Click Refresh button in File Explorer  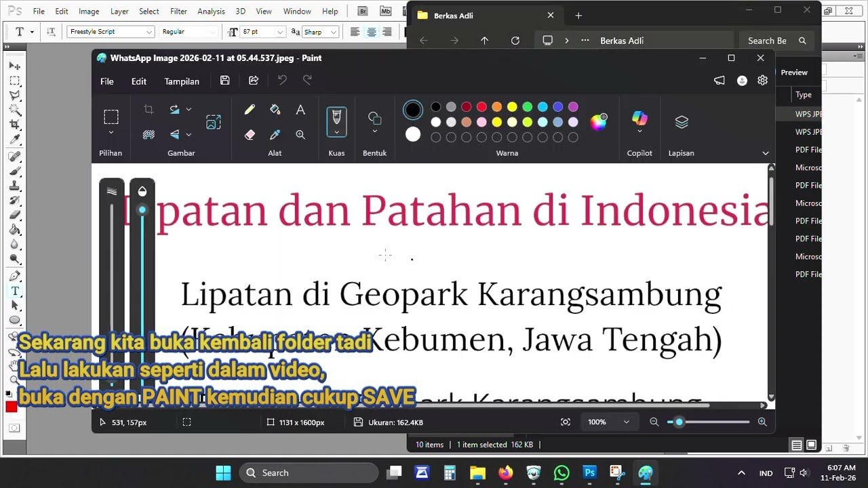tap(515, 41)
